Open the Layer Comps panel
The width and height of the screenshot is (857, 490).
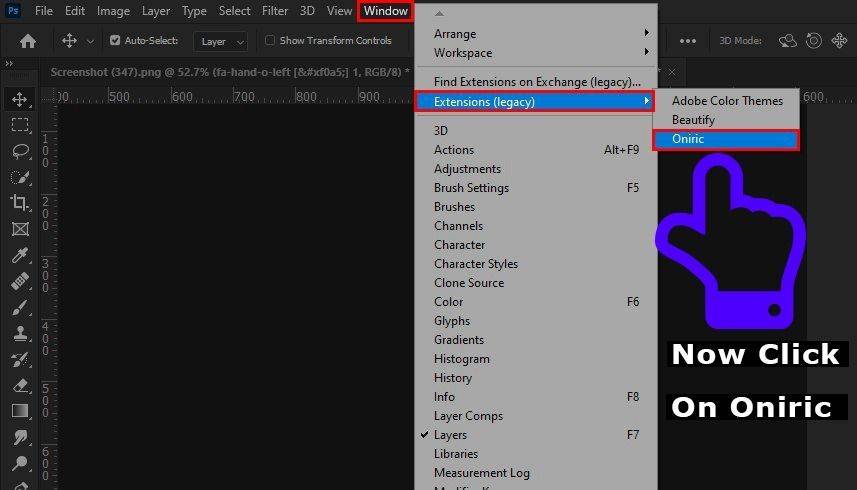tap(536, 416)
